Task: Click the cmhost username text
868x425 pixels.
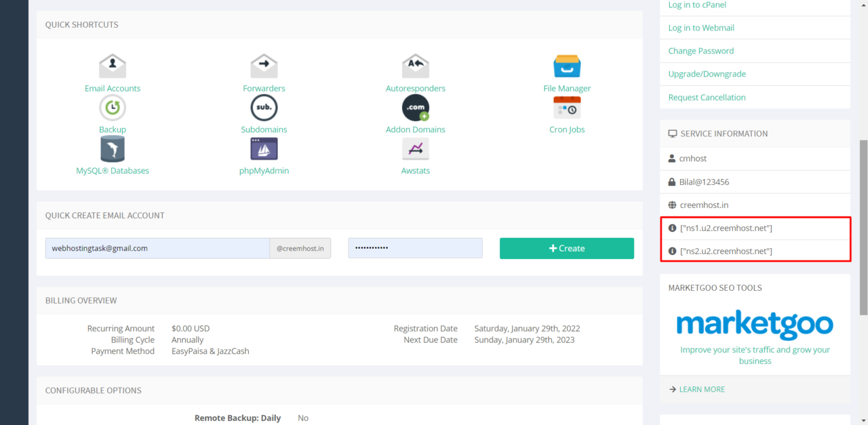Action: click(x=693, y=159)
